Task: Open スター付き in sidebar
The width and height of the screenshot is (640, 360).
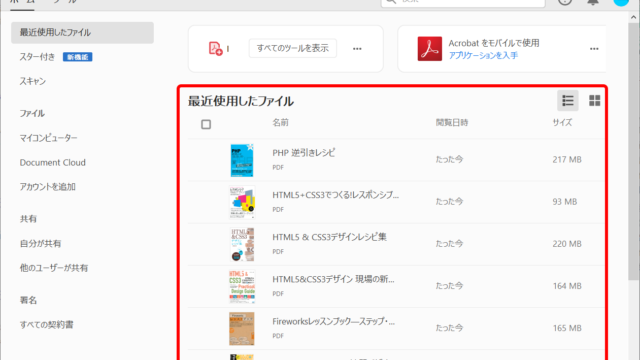Action: (37, 57)
